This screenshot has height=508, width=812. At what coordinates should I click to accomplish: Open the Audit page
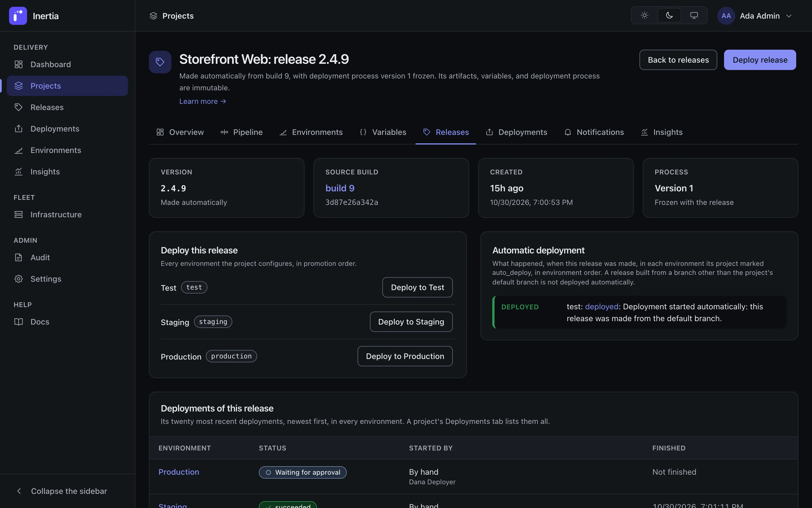pos(67,257)
